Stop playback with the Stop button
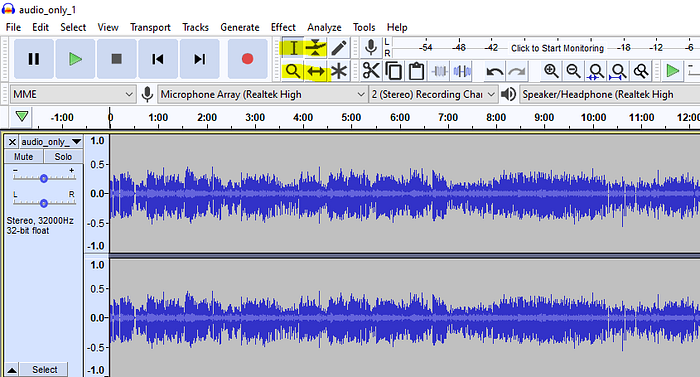The image size is (700, 377). click(117, 59)
